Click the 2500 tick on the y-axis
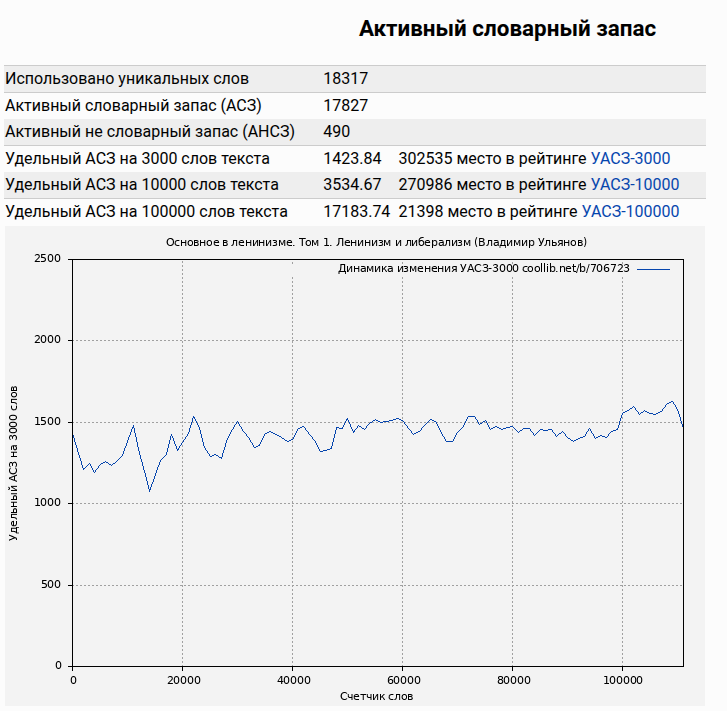 48,259
